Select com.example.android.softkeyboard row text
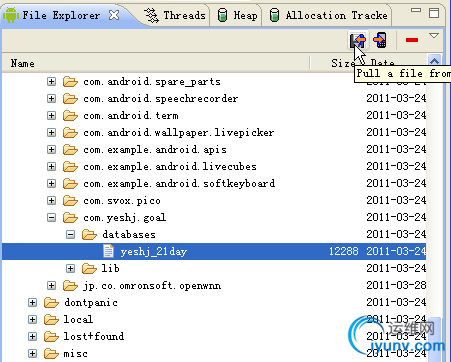The width and height of the screenshot is (451, 362). click(179, 184)
